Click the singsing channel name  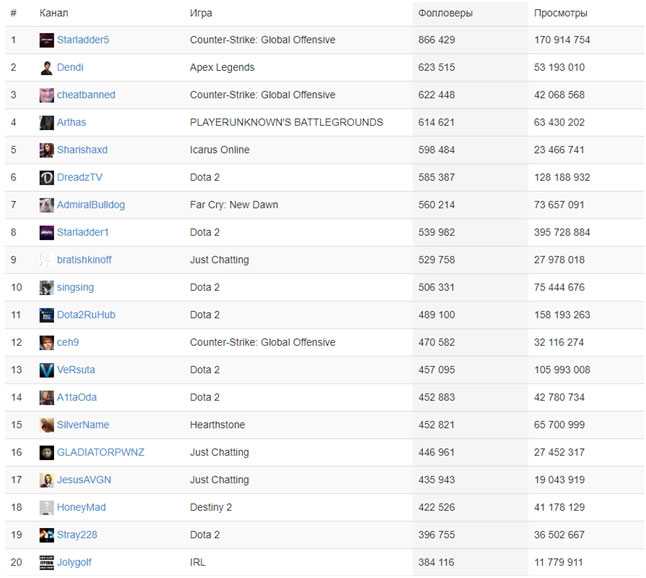(x=75, y=288)
